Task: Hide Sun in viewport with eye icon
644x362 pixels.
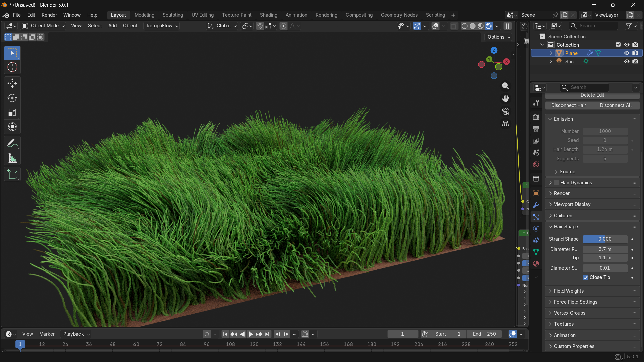Action: pos(627,61)
